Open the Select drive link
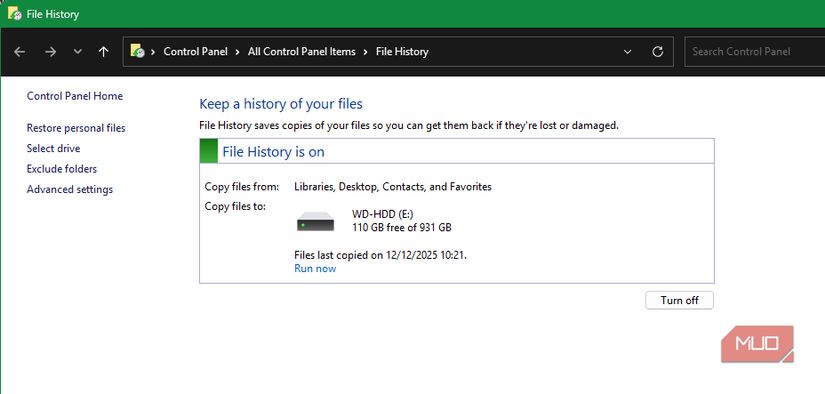Screen dimensions: 825x394 [54, 148]
